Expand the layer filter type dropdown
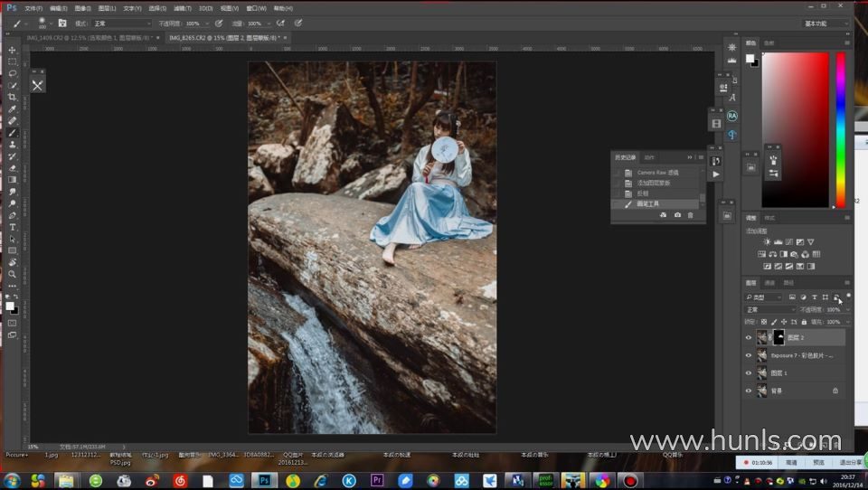Screen dimensions: 868x490 click(x=764, y=297)
